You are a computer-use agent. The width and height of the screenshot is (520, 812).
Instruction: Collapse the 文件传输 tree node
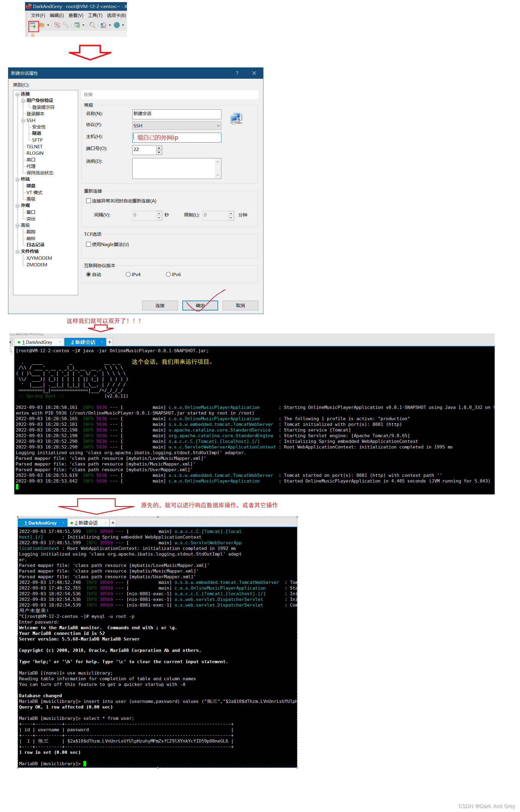tap(18, 252)
